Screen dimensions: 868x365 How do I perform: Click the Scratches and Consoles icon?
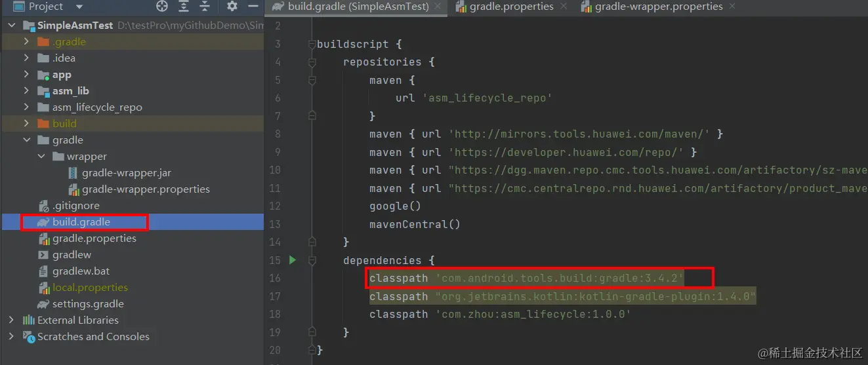pyautogui.click(x=29, y=337)
